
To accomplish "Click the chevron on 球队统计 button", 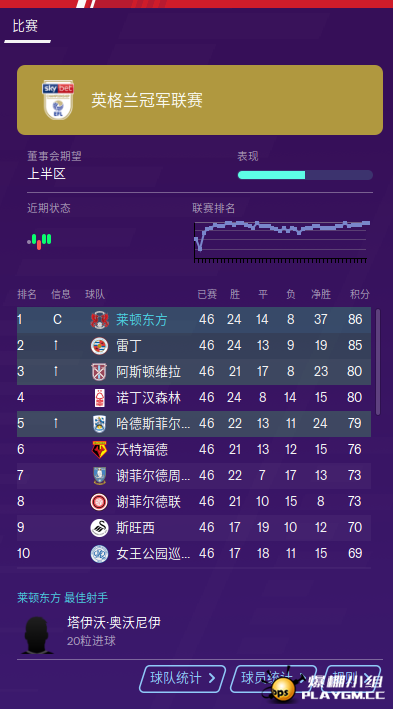I will [211, 678].
